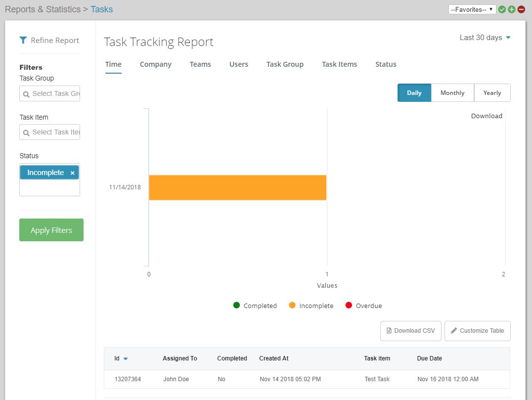
Task: Click the orange Incomplete bar for 11/14/2018
Action: (237, 187)
